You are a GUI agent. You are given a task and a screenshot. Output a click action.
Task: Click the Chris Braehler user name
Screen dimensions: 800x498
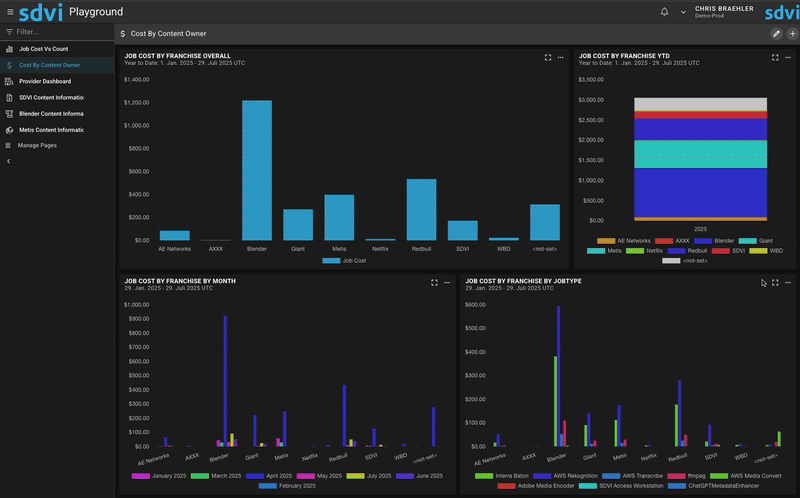(724, 9)
